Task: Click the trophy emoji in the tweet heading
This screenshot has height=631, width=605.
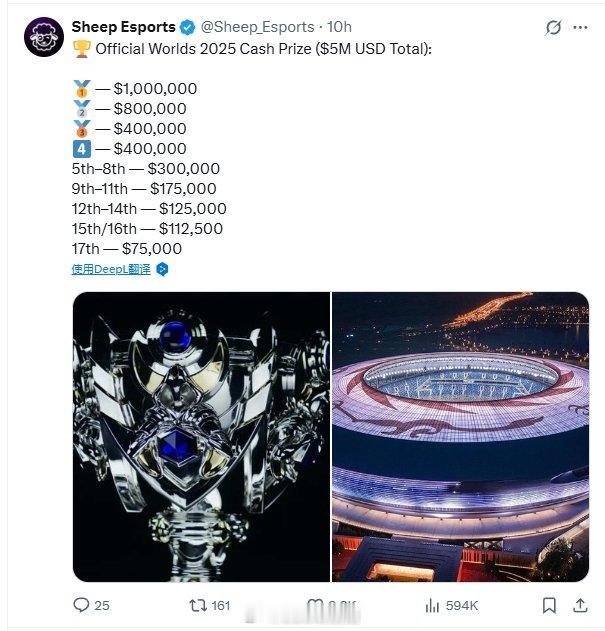Action: (x=82, y=49)
